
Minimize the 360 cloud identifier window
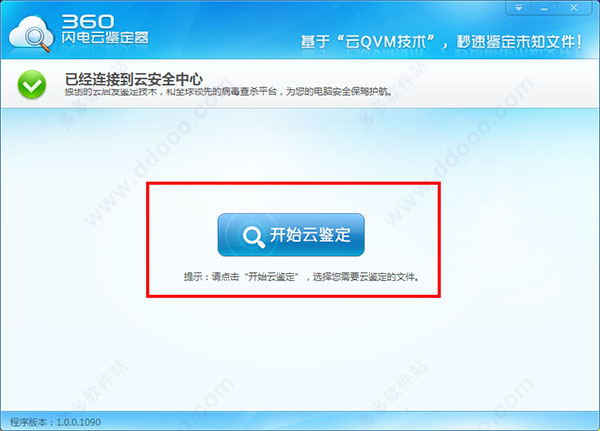point(545,8)
